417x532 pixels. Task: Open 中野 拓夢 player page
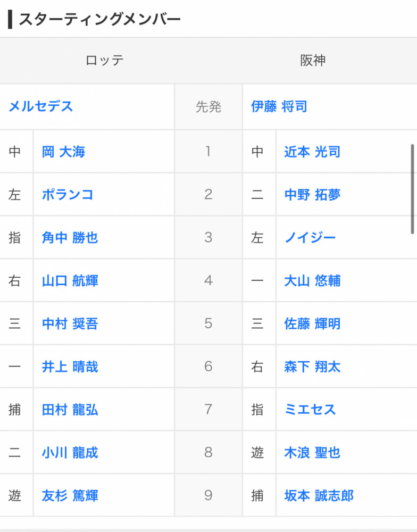point(312,195)
